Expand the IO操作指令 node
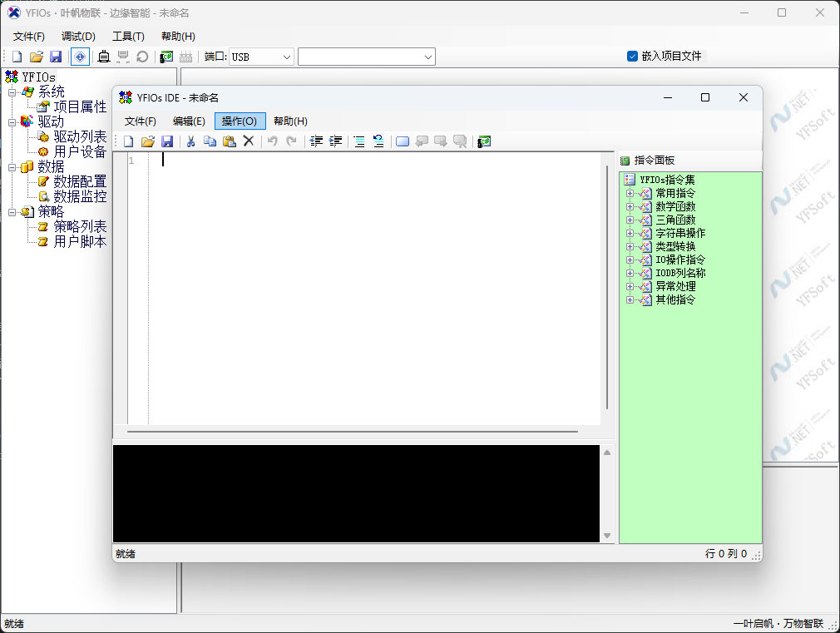The width and height of the screenshot is (840, 633). tap(630, 260)
